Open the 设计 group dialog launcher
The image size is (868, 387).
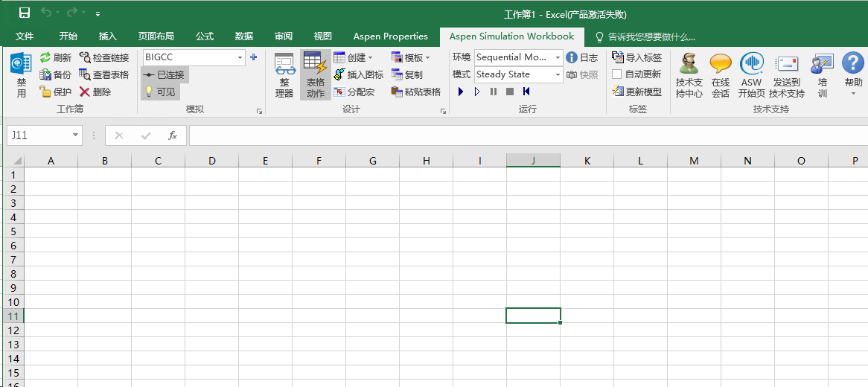pyautogui.click(x=443, y=112)
